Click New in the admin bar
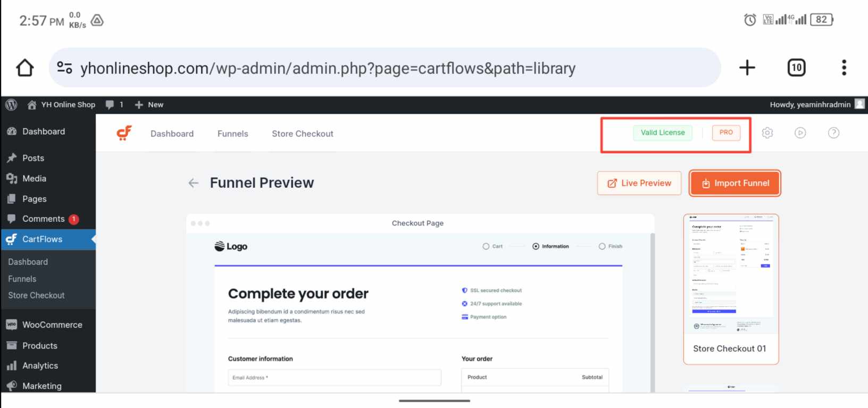 (149, 105)
